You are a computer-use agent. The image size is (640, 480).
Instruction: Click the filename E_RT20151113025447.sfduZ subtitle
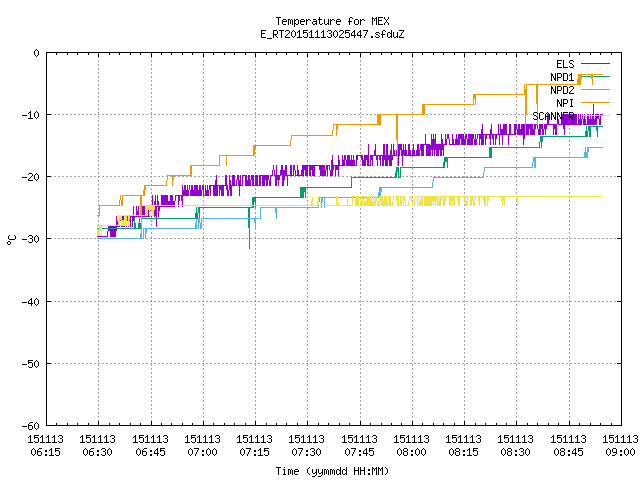coord(332,34)
